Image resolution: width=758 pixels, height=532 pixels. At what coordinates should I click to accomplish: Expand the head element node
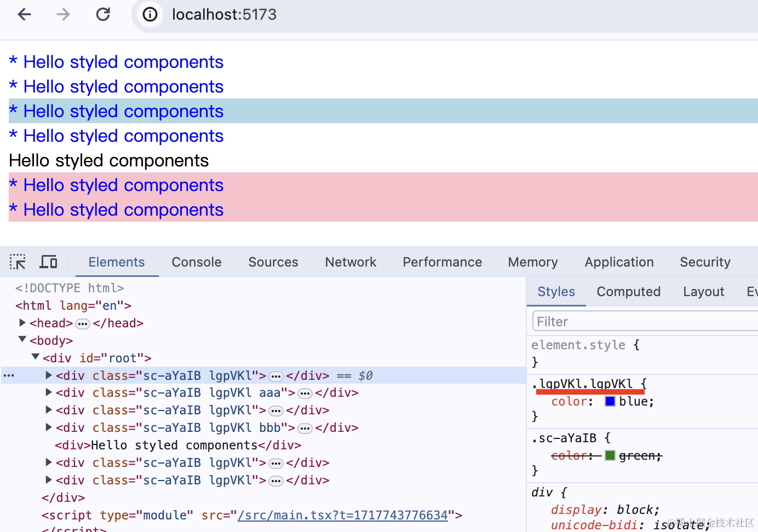coord(22,322)
